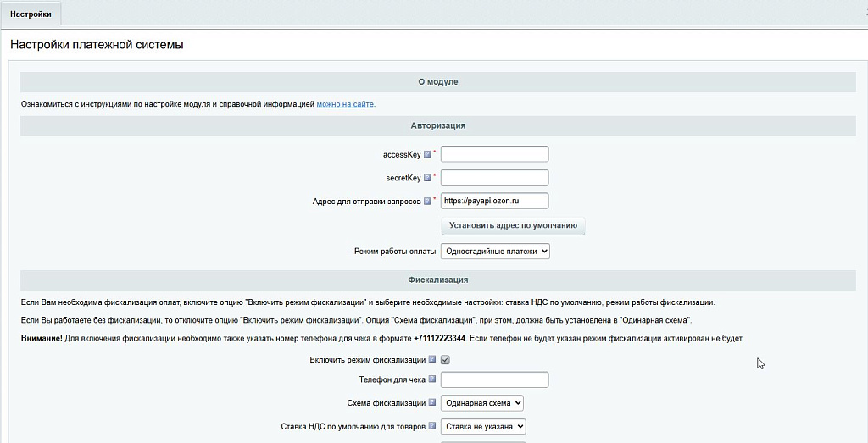Show hint icon for Включить режим фискализации
The height and width of the screenshot is (443, 868).
[x=431, y=359]
